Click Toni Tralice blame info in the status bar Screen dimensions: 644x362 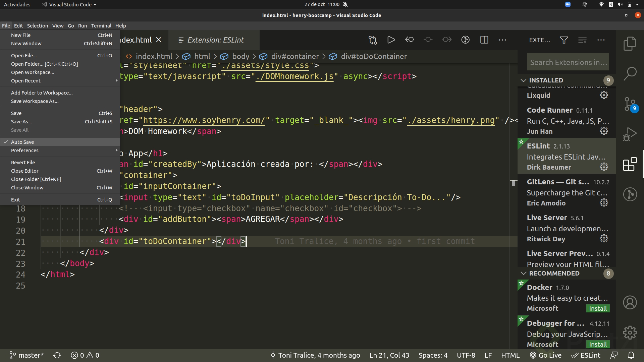(315, 355)
